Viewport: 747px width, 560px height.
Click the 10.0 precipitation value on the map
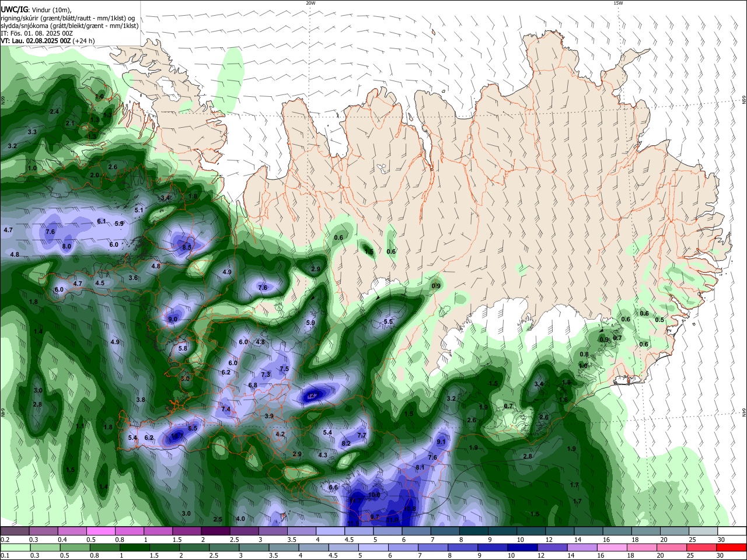click(x=375, y=495)
